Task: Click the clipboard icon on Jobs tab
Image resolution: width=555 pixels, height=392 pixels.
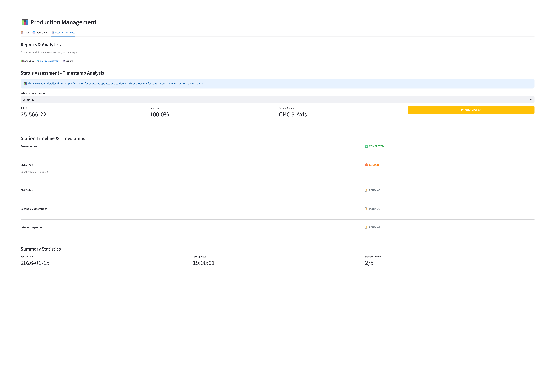Action: (x=22, y=33)
